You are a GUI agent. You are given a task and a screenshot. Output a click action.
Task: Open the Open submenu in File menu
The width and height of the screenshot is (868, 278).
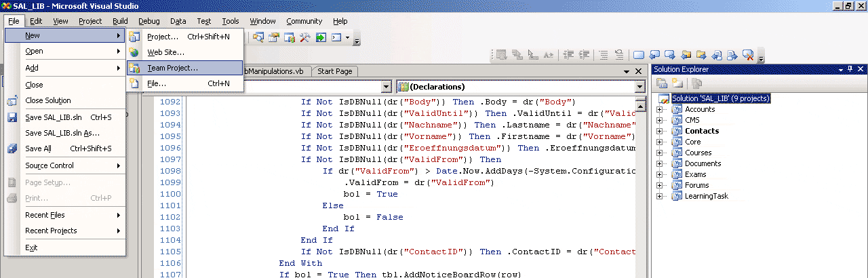tap(64, 51)
